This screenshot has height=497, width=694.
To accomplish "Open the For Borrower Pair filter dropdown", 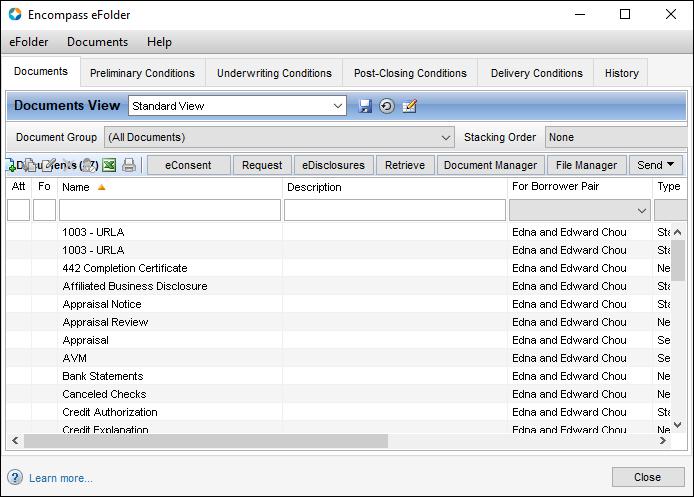I will [641, 210].
